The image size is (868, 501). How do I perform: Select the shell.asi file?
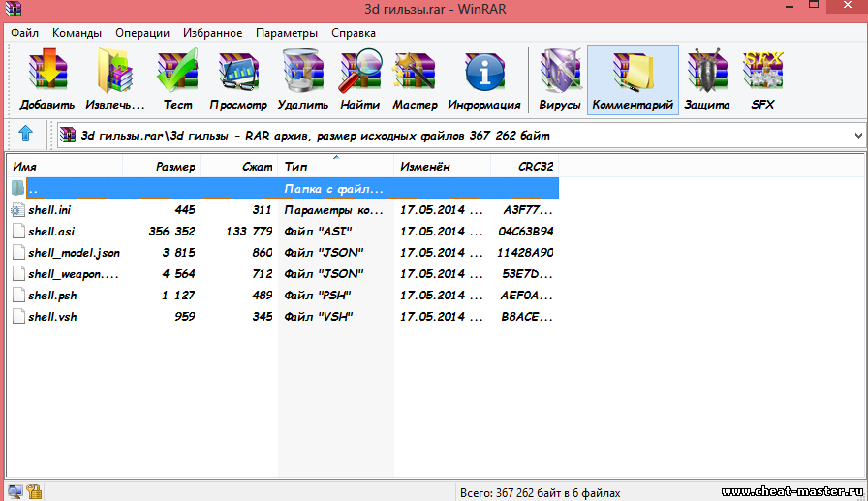[51, 231]
